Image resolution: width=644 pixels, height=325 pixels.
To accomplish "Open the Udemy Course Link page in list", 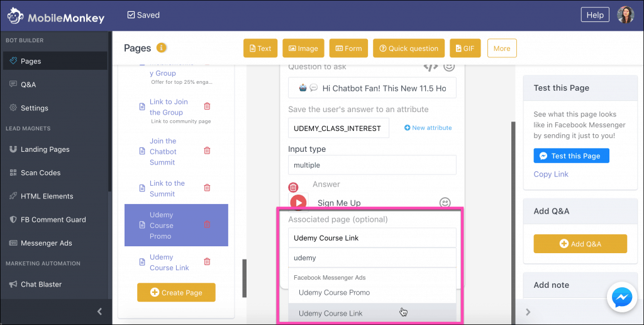I will [x=169, y=263].
